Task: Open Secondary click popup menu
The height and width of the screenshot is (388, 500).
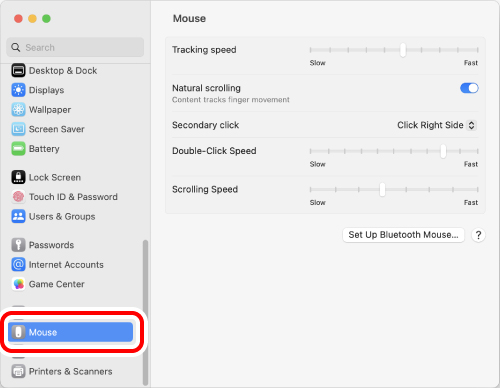Action: (437, 125)
